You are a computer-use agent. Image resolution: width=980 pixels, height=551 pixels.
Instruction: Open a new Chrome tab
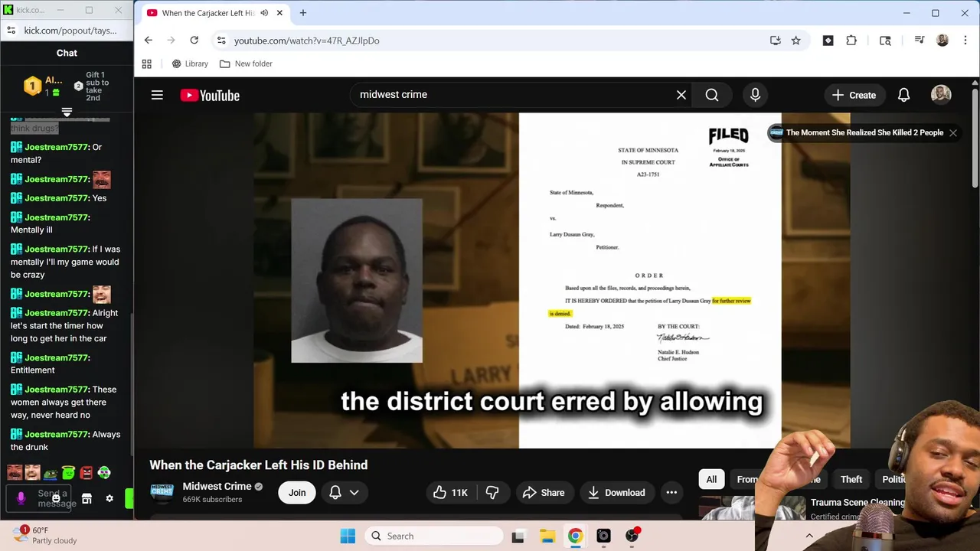coord(303,13)
